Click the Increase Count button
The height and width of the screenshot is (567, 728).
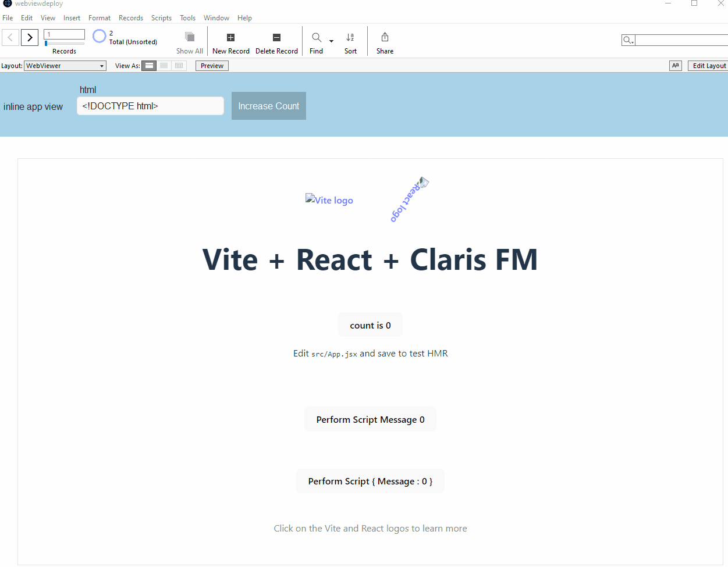tap(269, 106)
